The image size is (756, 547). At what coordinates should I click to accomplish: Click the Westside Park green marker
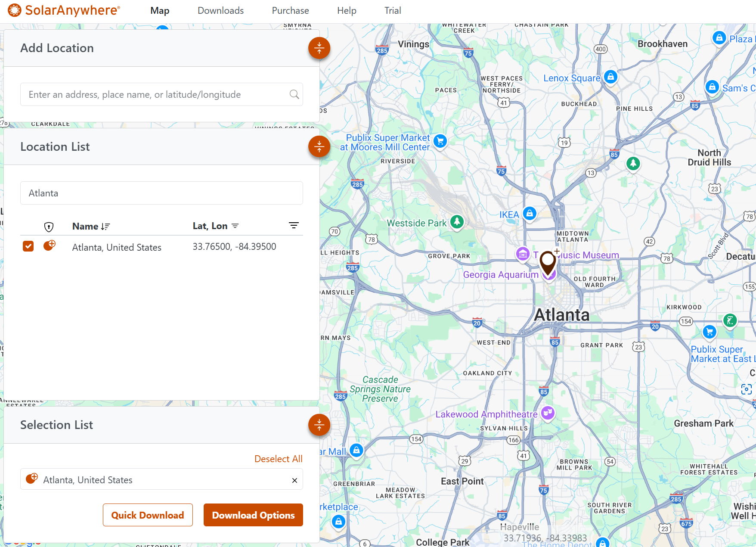[x=457, y=222]
